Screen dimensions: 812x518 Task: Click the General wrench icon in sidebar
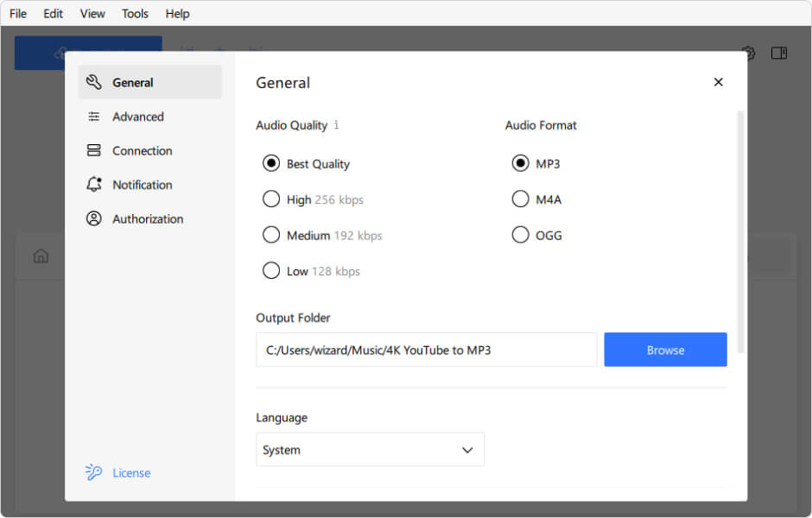[94, 83]
